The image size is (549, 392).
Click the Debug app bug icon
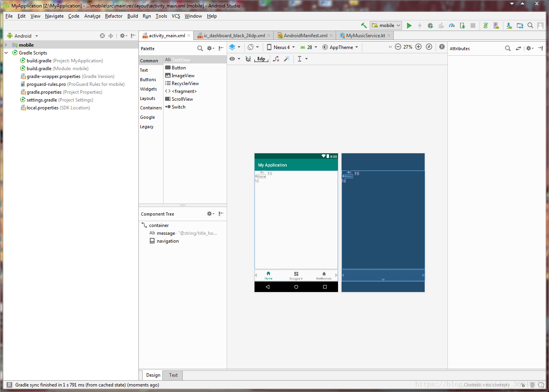pos(430,25)
